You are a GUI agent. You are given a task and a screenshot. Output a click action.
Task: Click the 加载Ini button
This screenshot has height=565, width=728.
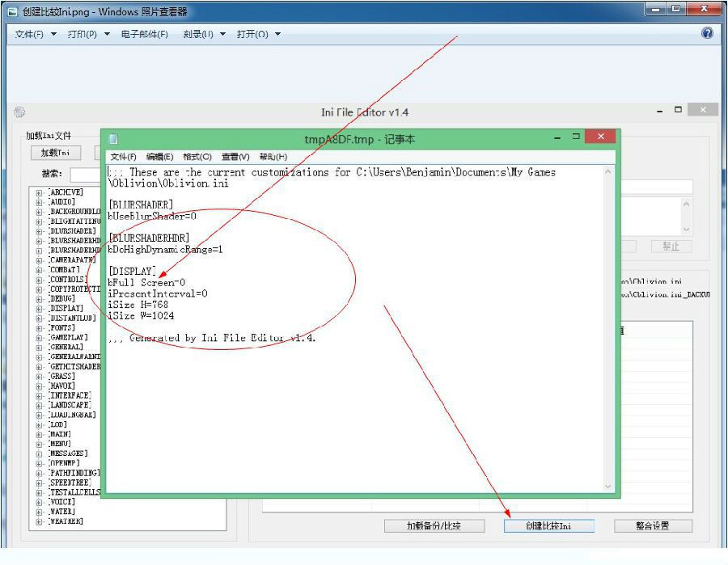(56, 152)
